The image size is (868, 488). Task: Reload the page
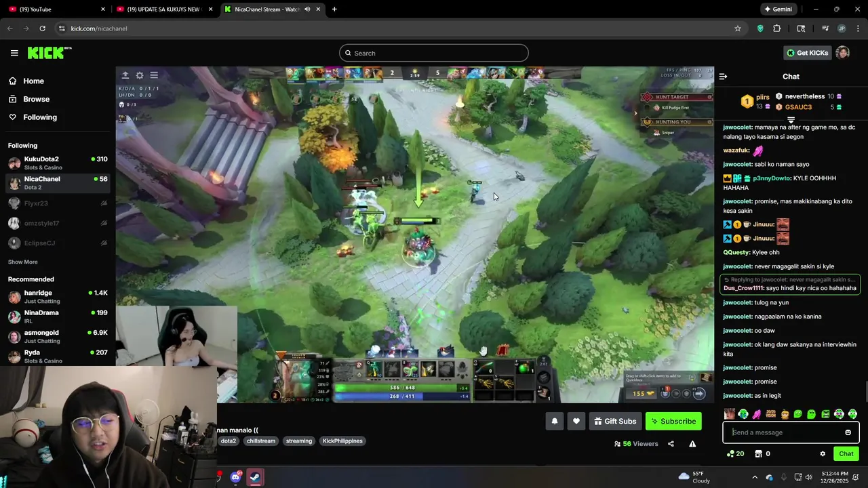click(42, 28)
